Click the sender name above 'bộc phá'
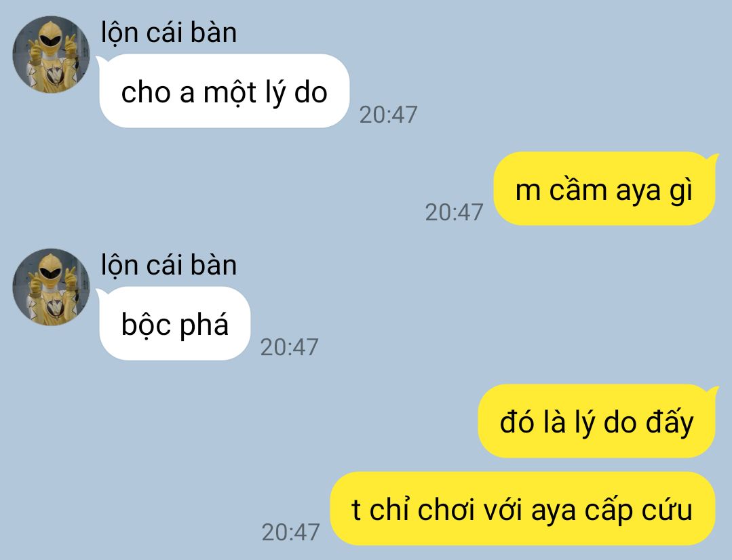The height and width of the screenshot is (560, 732). [169, 266]
